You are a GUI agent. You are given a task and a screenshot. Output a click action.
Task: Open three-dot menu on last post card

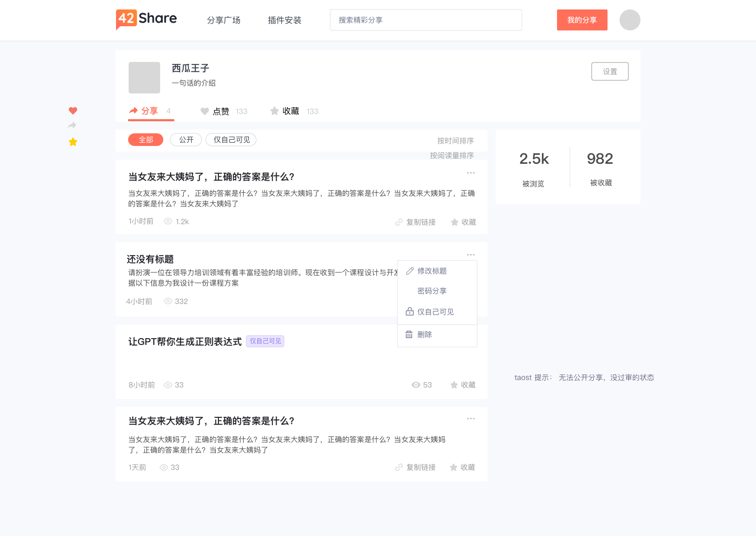pos(471,418)
